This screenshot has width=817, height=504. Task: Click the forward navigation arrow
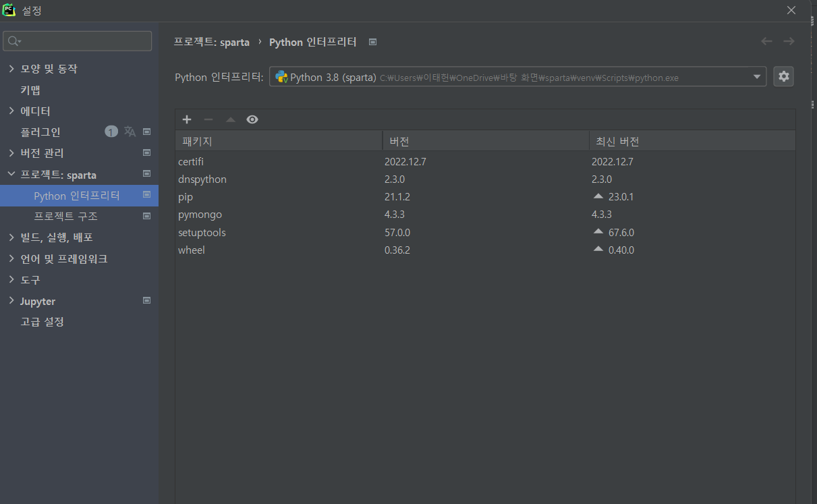pyautogui.click(x=789, y=41)
